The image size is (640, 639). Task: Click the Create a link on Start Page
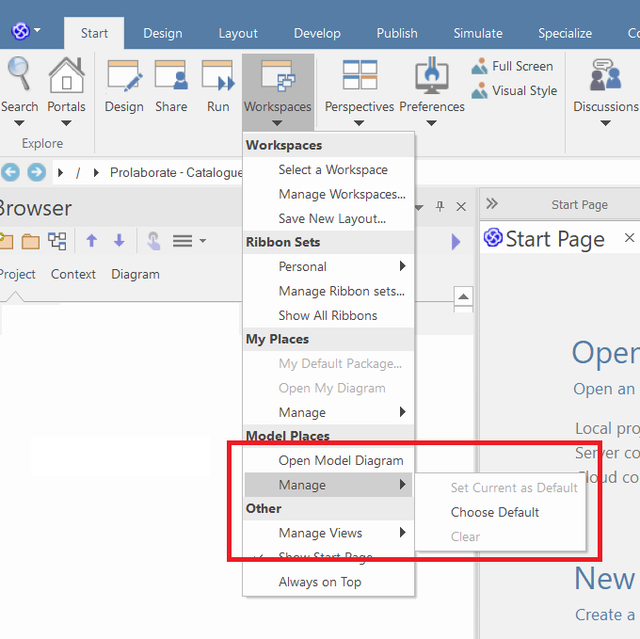[605, 615]
